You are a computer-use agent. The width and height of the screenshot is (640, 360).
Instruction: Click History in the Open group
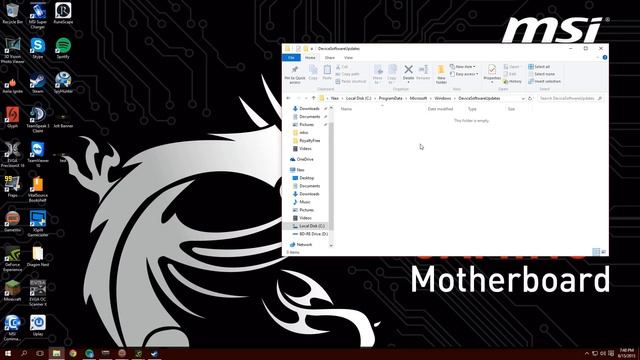pyautogui.click(x=513, y=81)
